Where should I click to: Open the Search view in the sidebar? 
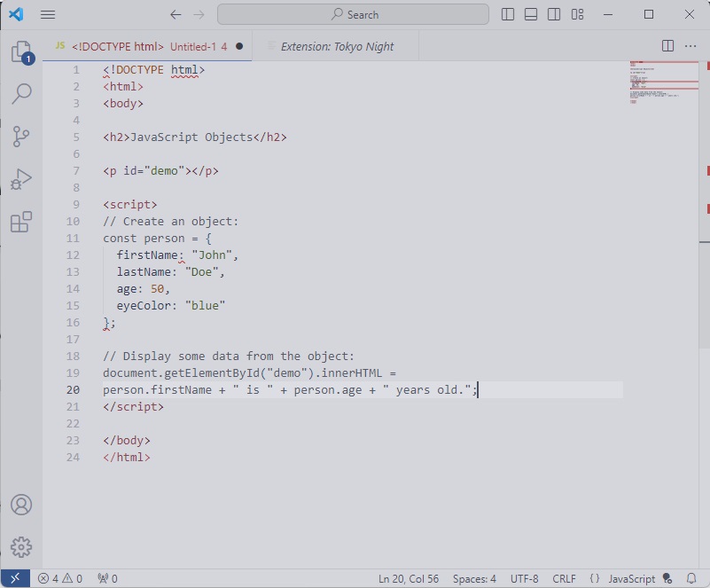[x=21, y=94]
